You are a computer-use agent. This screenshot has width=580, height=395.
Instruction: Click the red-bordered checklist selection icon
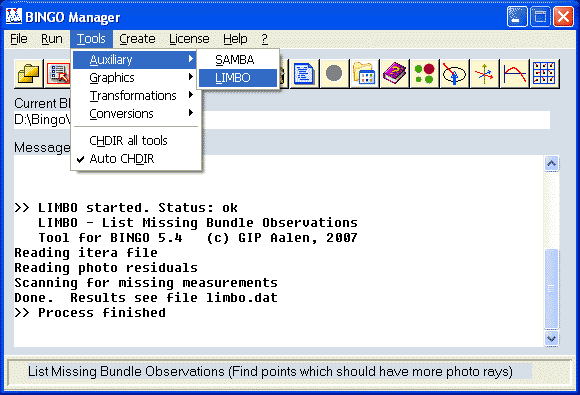tap(58, 74)
